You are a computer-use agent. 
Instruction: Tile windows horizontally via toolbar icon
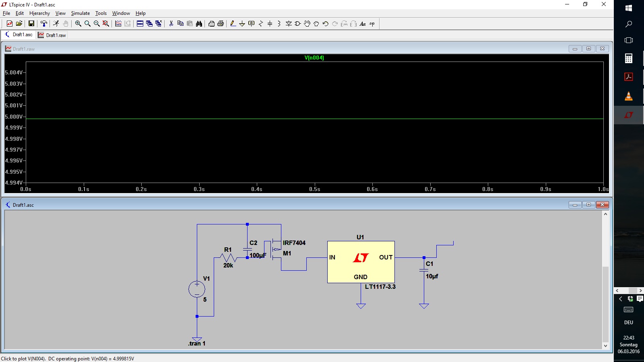click(140, 24)
